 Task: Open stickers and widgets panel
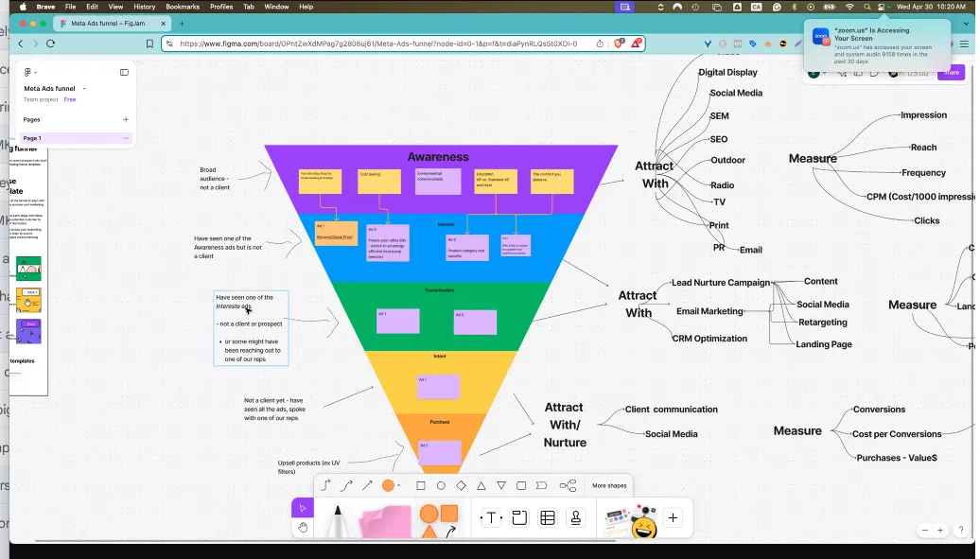631,521
